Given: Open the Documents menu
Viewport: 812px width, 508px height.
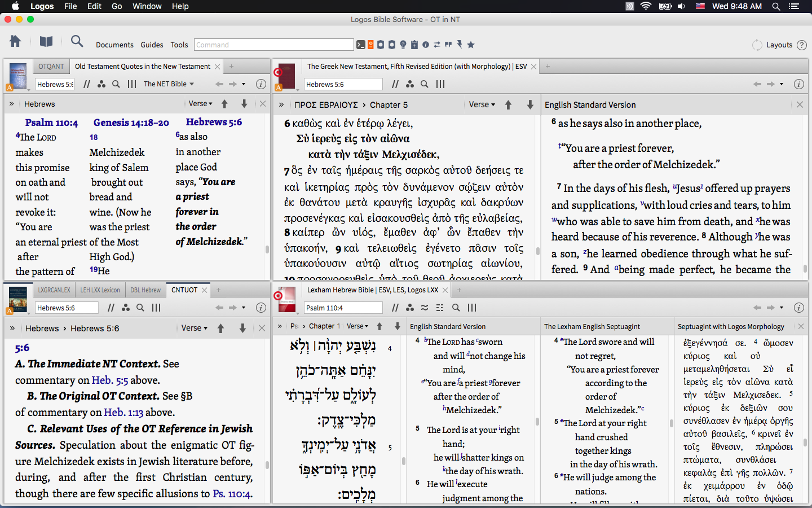Looking at the screenshot, I should pos(114,45).
